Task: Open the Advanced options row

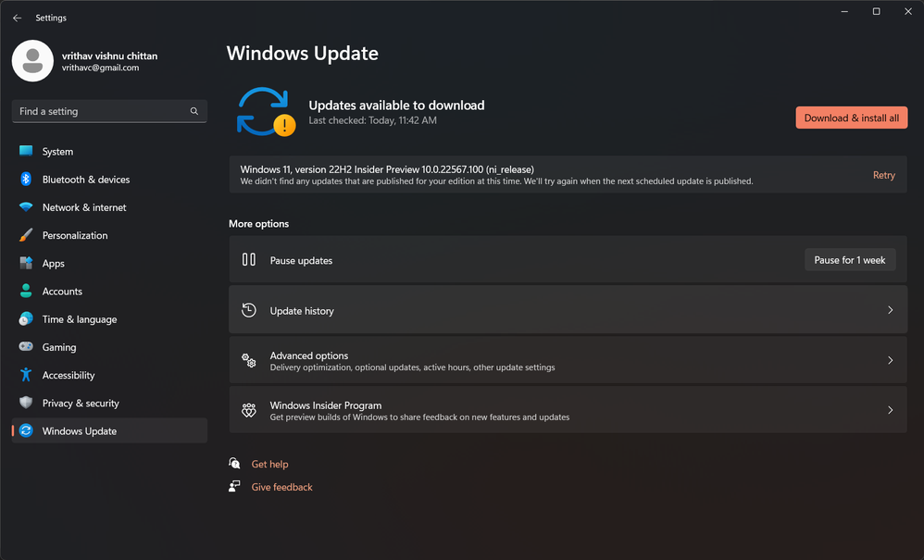Action: [568, 360]
